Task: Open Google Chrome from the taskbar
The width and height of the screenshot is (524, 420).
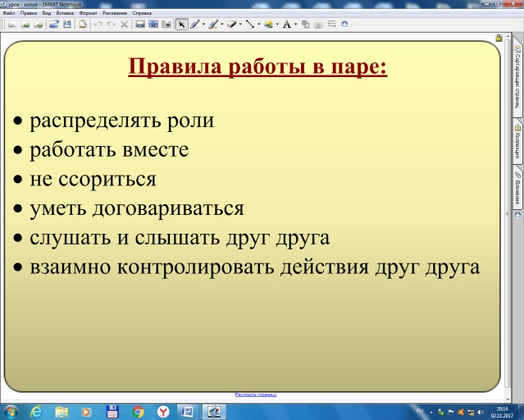Action: pos(138,411)
